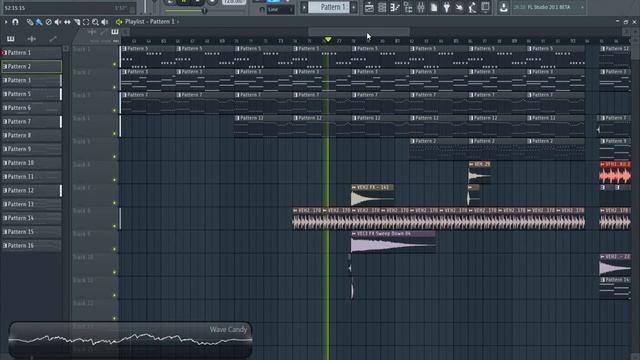Select Pattern 2 in the picker list
Image resolution: width=640 pixels, height=360 pixels.
[x=31, y=67]
